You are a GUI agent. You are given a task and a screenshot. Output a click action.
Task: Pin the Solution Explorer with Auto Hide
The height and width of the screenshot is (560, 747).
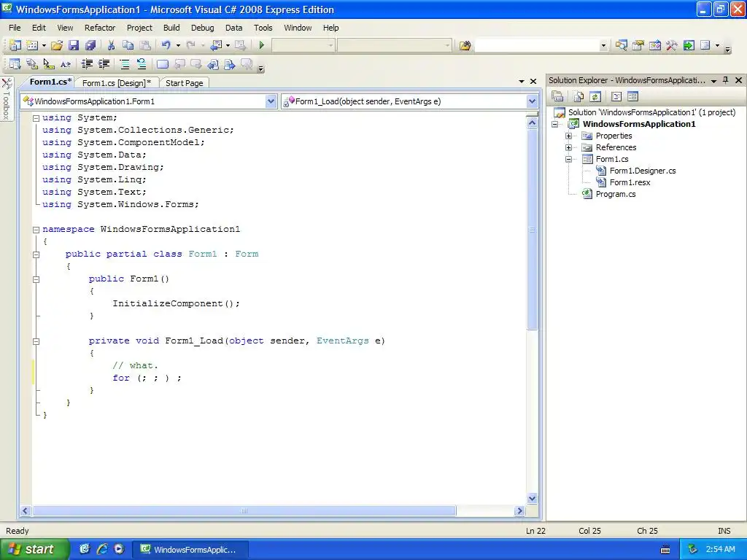click(x=726, y=80)
